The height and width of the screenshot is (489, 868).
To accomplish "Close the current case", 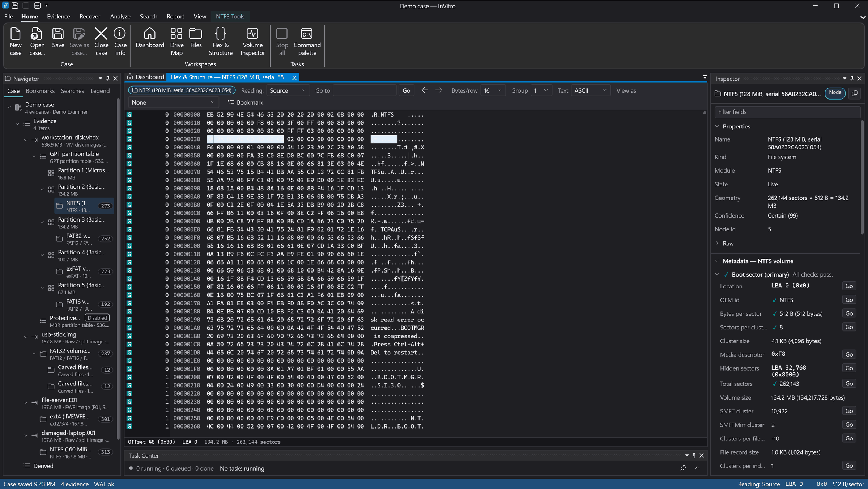I will [101, 41].
